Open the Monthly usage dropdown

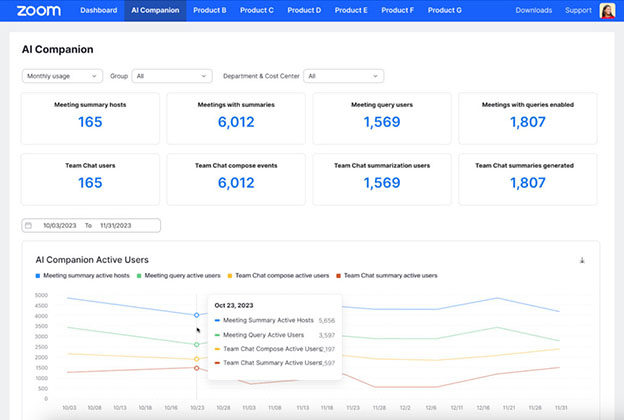click(x=62, y=75)
